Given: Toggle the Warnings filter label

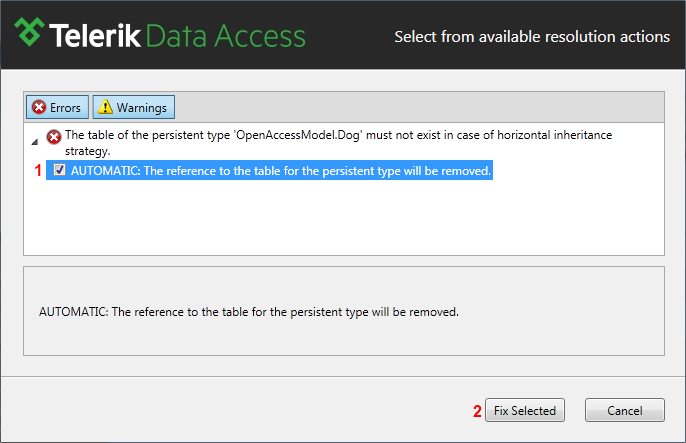Looking at the screenshot, I should tap(141, 108).
